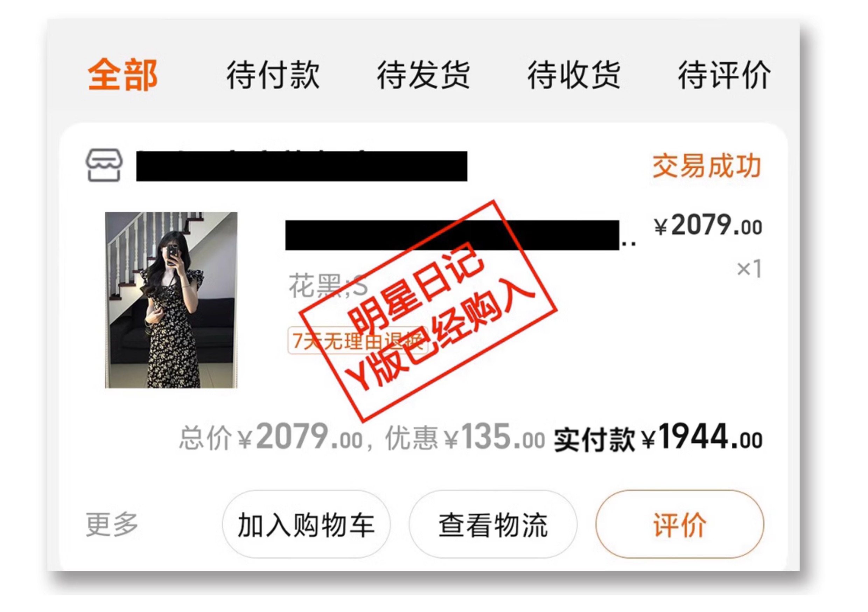Screen dimensions: 868x612
Task: Open the blacked-out shop name
Action: click(302, 166)
